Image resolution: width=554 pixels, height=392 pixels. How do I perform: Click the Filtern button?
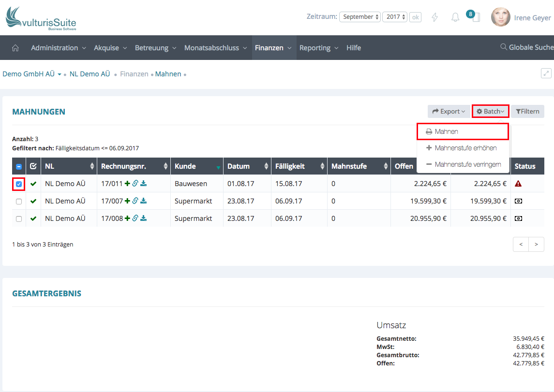[527, 112]
